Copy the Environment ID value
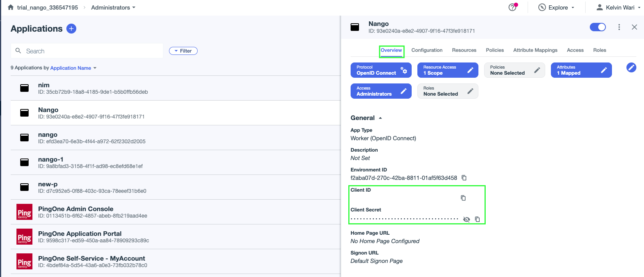This screenshot has height=277, width=644. point(464,178)
